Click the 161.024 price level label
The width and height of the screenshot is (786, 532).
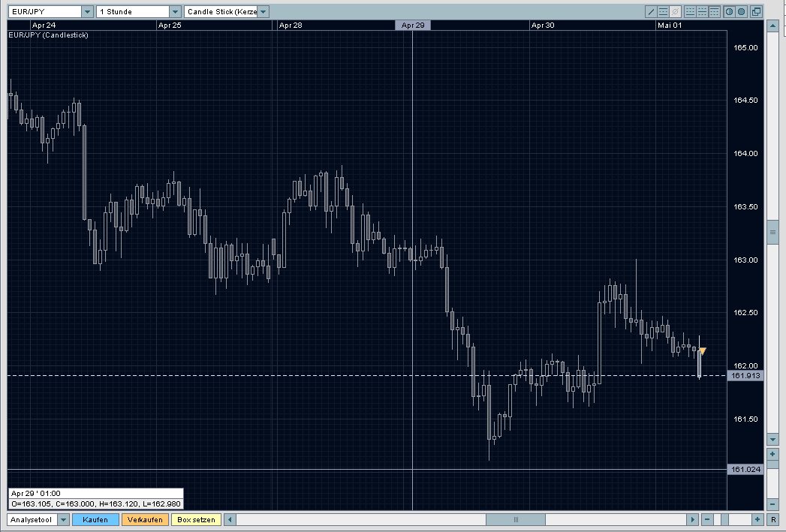coord(745,470)
